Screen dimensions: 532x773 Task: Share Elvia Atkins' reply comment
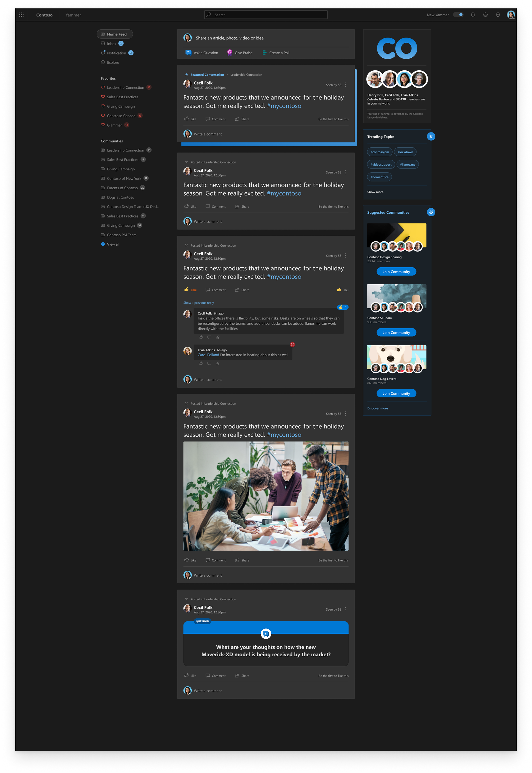[x=217, y=363]
